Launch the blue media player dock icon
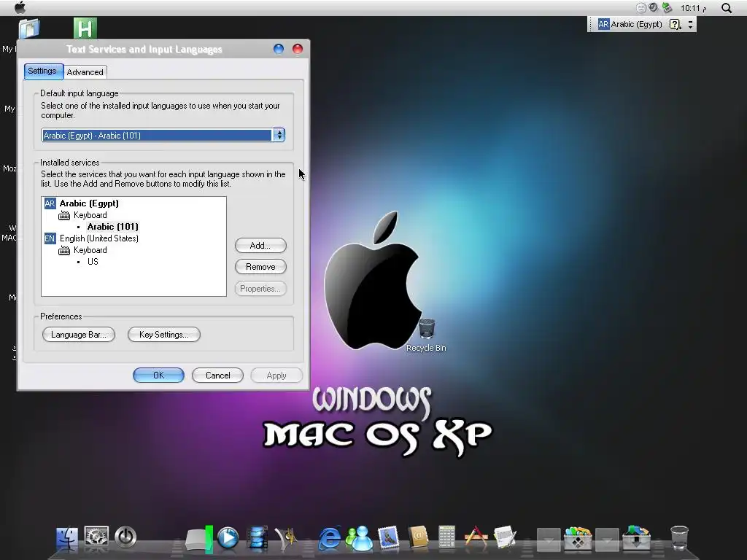Viewport: 747px width, 560px height. click(228, 538)
